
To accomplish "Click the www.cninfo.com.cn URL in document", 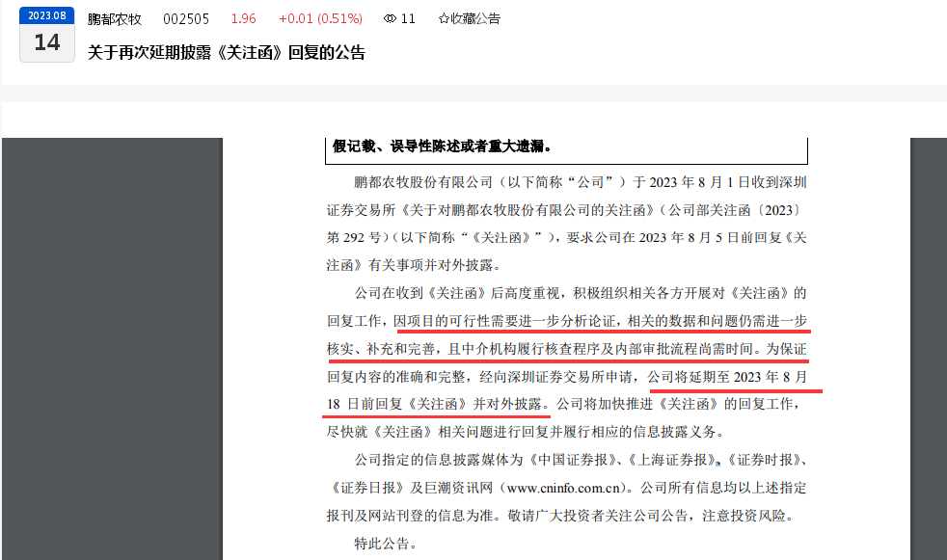I will 563,488.
